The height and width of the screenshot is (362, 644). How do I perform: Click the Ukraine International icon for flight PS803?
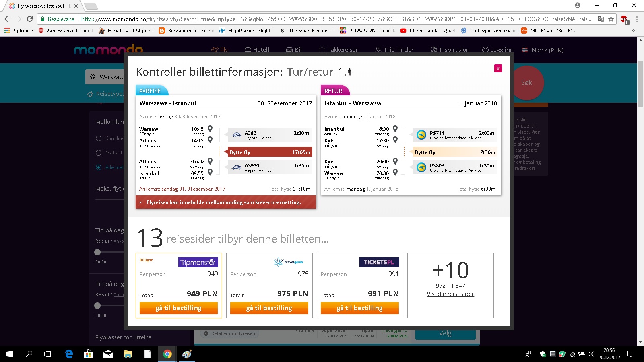coord(421,167)
